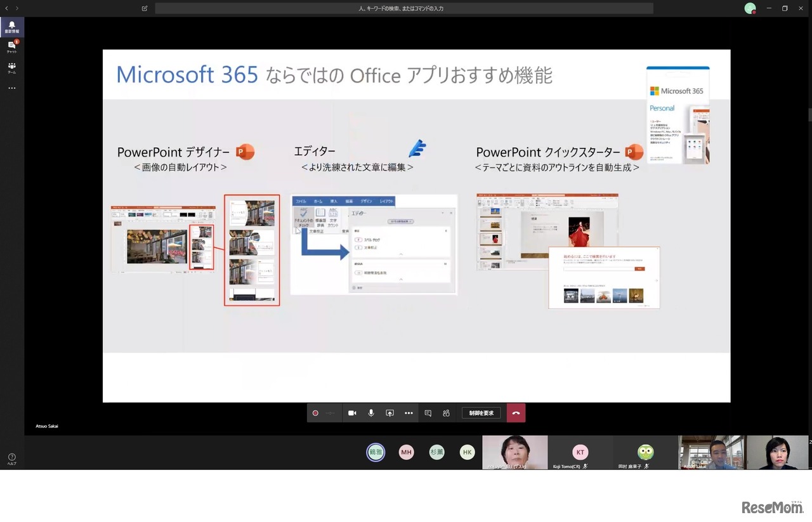Switch to the 最新情報 tab in the sidebar
The width and height of the screenshot is (812, 522).
(11, 25)
